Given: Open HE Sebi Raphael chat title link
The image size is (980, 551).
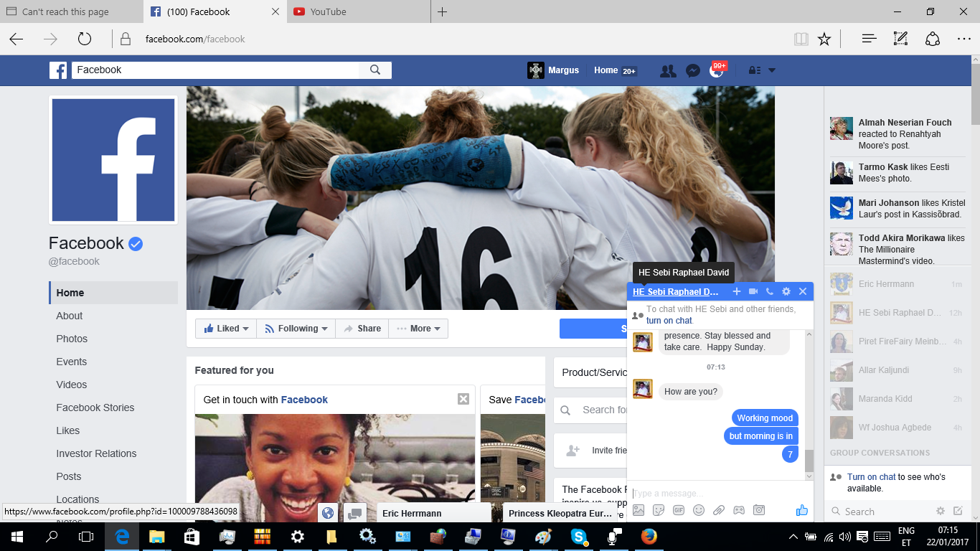Looking at the screenshot, I should coord(676,292).
